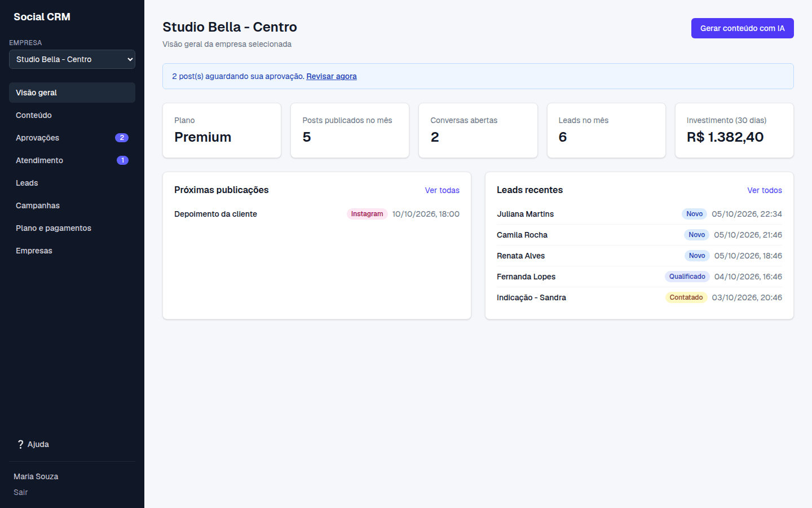The height and width of the screenshot is (508, 812).
Task: Open Aprovações in the sidebar
Action: tap(72, 138)
